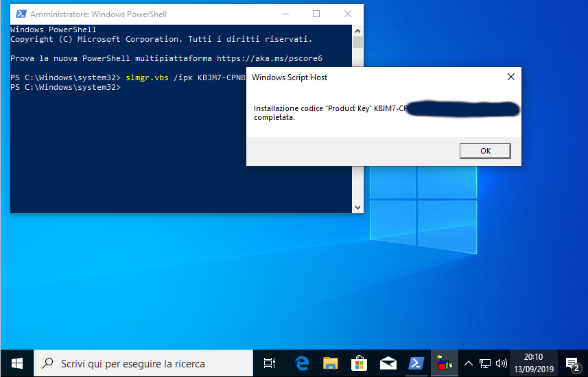Open File Explorer from the taskbar
Screen dimensions: 588x377
click(x=331, y=363)
